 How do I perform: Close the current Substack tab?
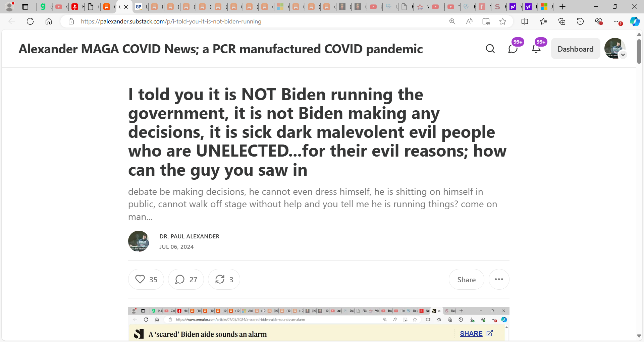pos(126,7)
